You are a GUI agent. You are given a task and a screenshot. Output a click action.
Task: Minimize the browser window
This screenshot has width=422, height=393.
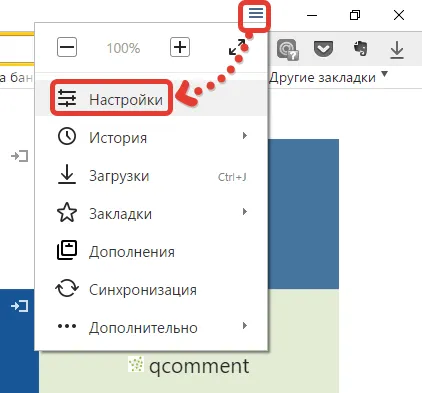point(312,15)
